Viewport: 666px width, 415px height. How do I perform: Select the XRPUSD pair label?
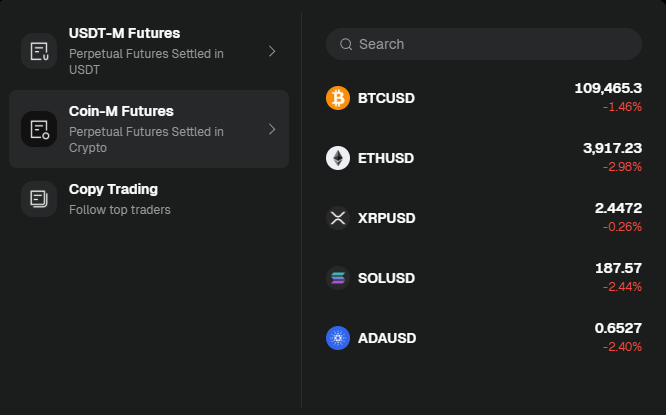click(386, 218)
